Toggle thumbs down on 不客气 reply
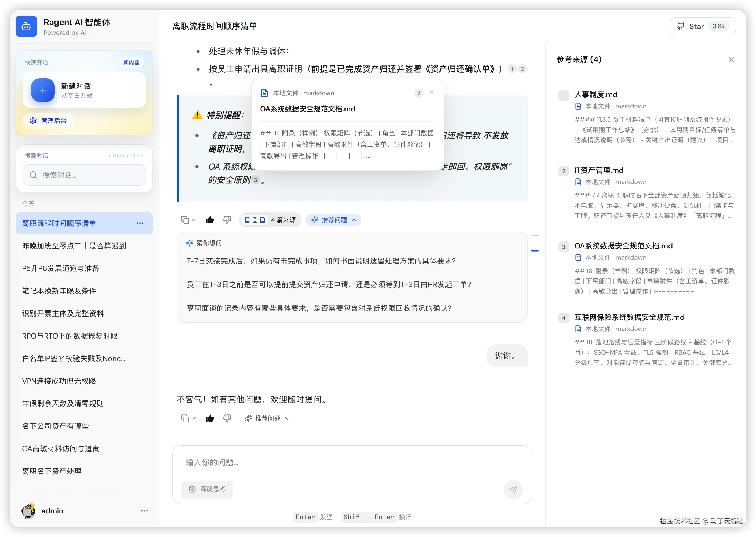This screenshot has width=756, height=537. coord(227,418)
